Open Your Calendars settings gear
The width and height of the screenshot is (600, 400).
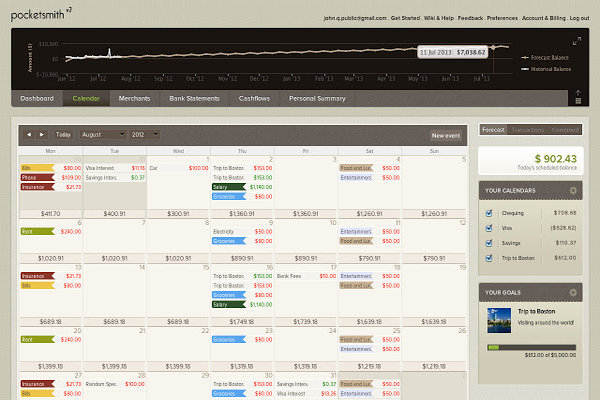[573, 190]
